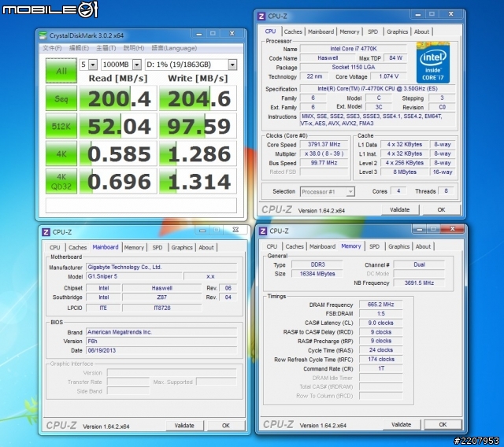
Task: Click the empty comment field in CrystalDiskMark
Action: pos(141,205)
